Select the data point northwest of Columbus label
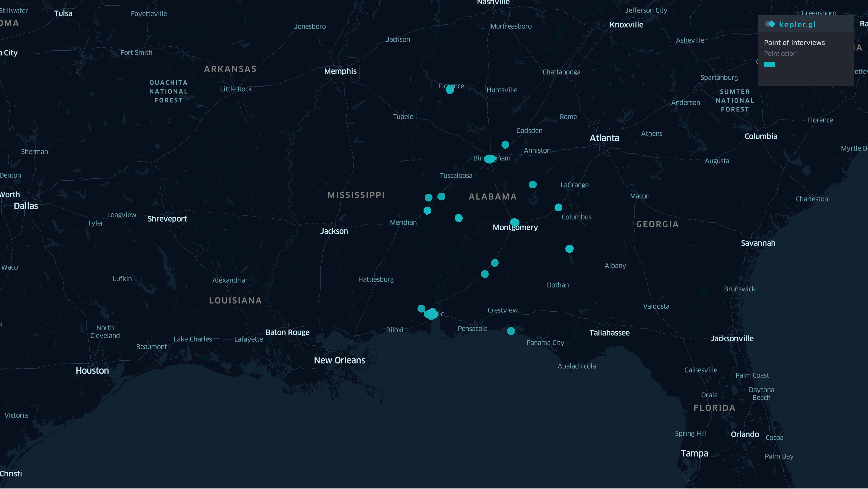Viewport: 868px width, 489px height. (558, 207)
